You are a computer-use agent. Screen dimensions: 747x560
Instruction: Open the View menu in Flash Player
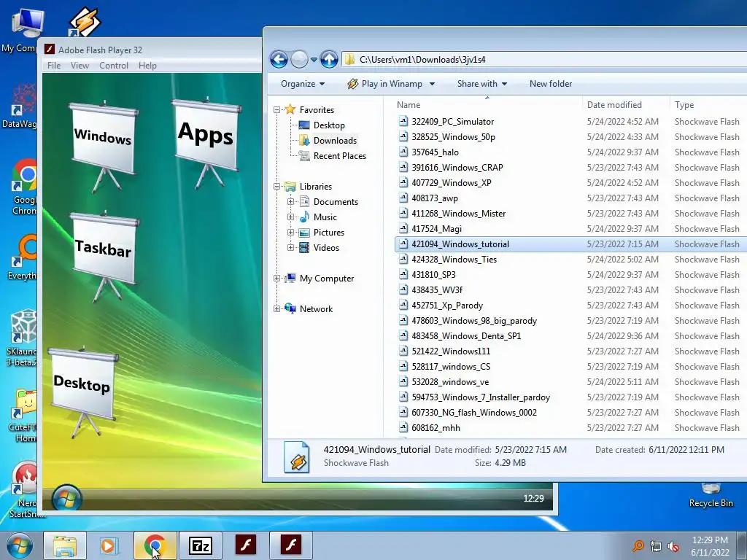pos(80,66)
